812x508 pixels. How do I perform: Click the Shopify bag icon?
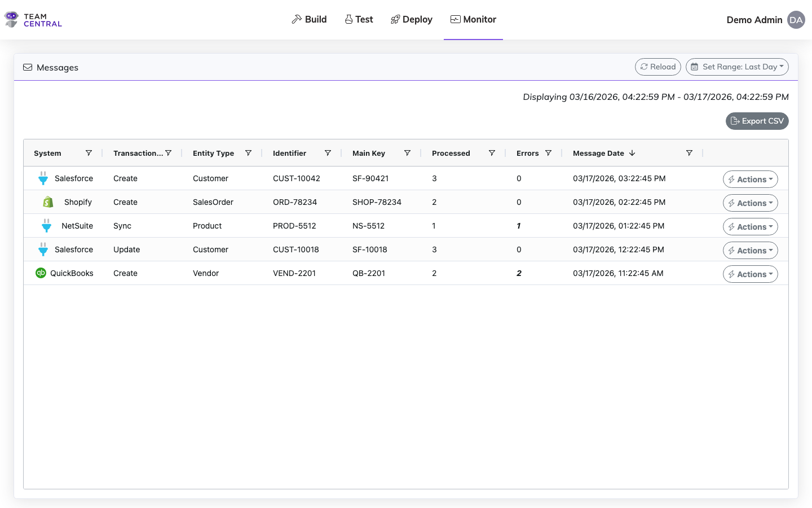[x=48, y=202]
